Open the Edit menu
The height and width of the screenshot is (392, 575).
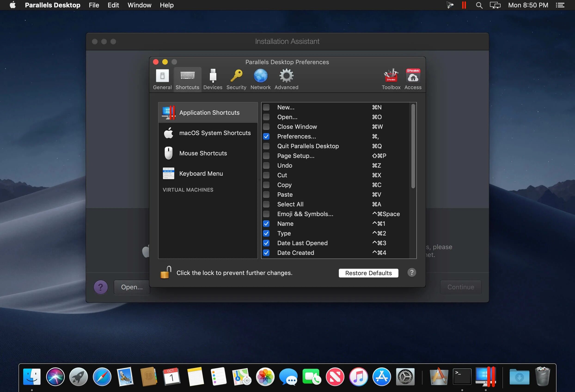tap(113, 5)
